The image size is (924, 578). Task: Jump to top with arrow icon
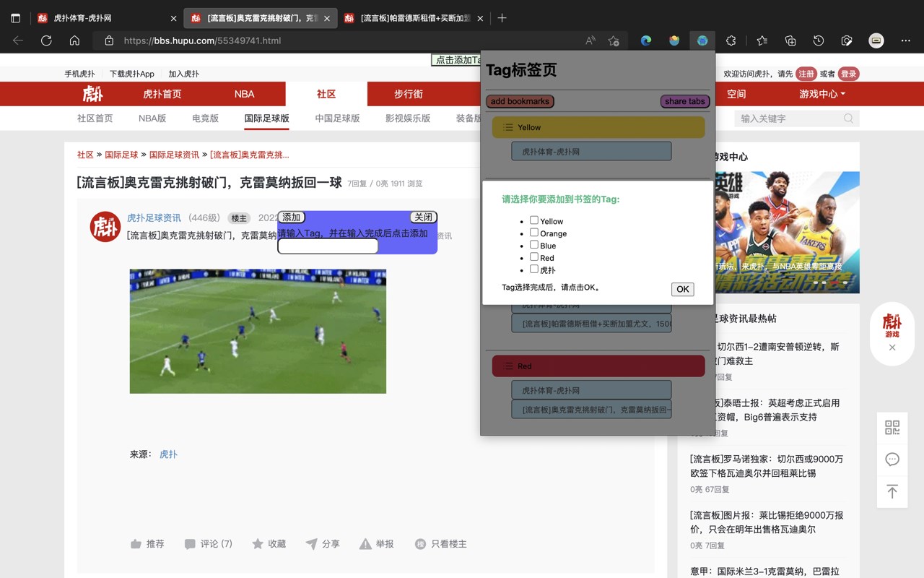[892, 491]
